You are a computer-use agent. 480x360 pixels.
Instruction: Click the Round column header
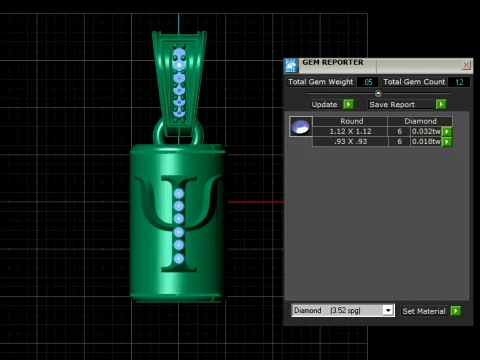351,121
